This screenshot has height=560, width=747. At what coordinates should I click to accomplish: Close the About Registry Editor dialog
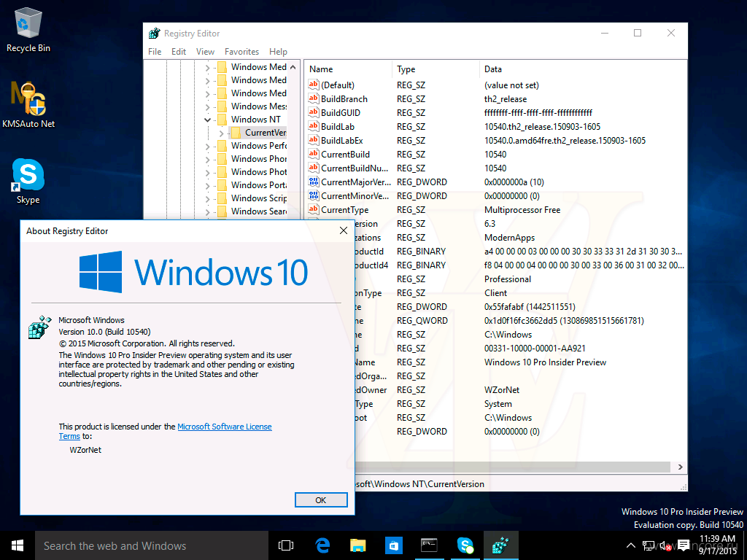point(343,230)
